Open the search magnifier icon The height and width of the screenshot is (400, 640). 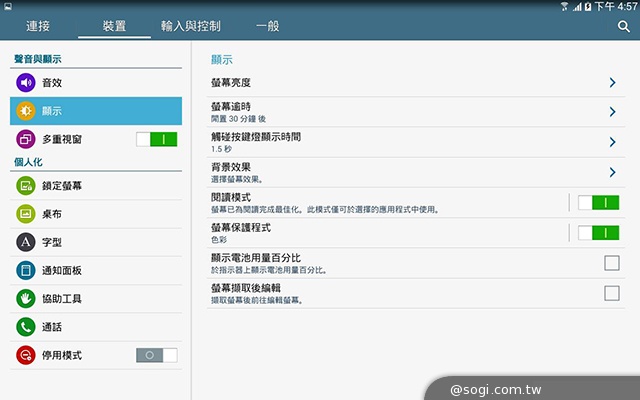click(623, 27)
